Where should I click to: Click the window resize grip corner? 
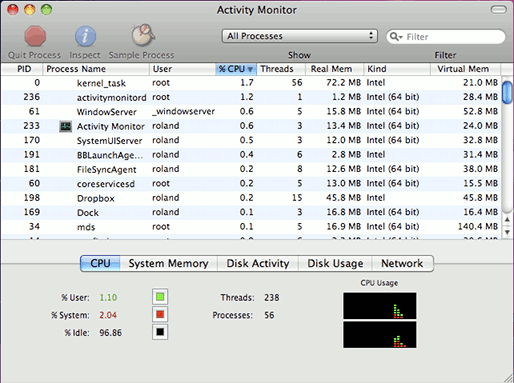[x=508, y=377]
